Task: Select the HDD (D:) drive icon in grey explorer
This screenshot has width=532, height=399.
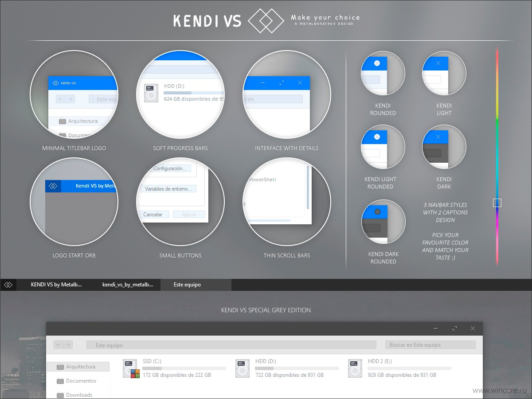Action: pyautogui.click(x=243, y=368)
